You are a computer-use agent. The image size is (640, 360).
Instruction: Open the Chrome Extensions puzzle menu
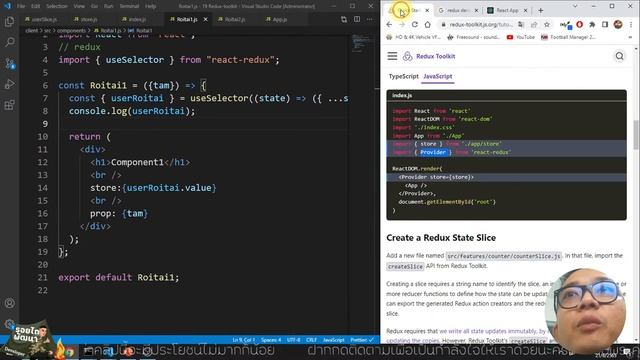592,24
